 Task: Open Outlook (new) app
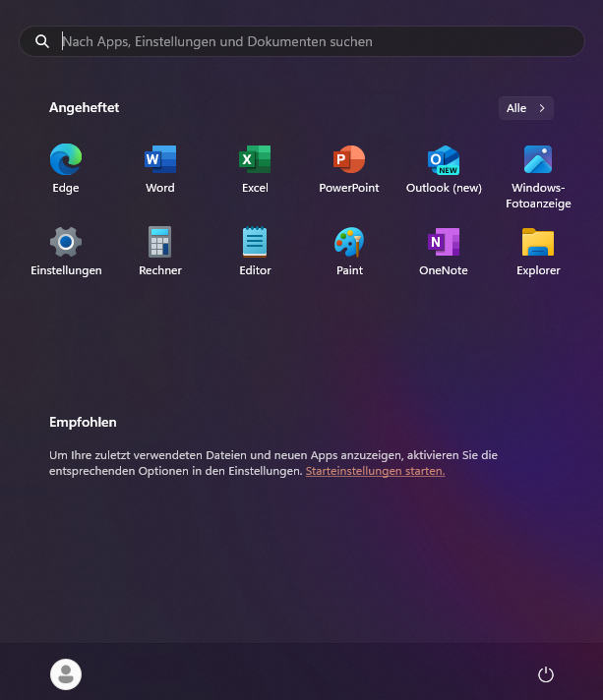[444, 168]
